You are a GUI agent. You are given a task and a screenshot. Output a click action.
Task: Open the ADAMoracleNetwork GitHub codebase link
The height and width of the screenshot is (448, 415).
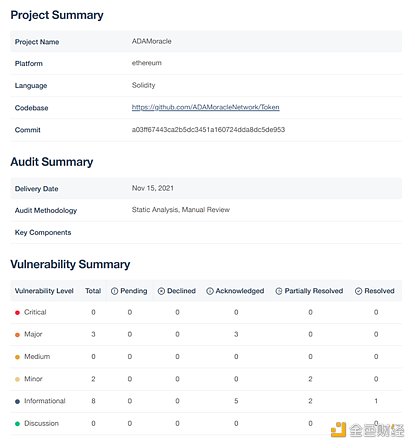pyautogui.click(x=205, y=107)
